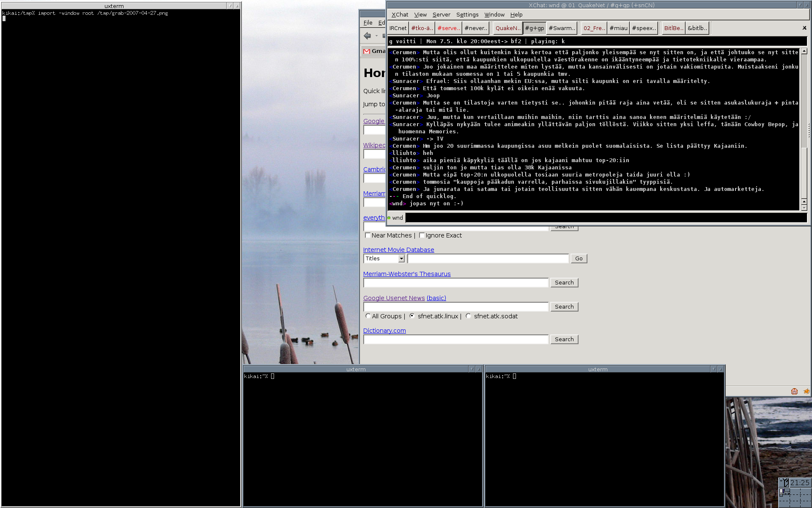Click the XChat message input field

[x=606, y=218]
